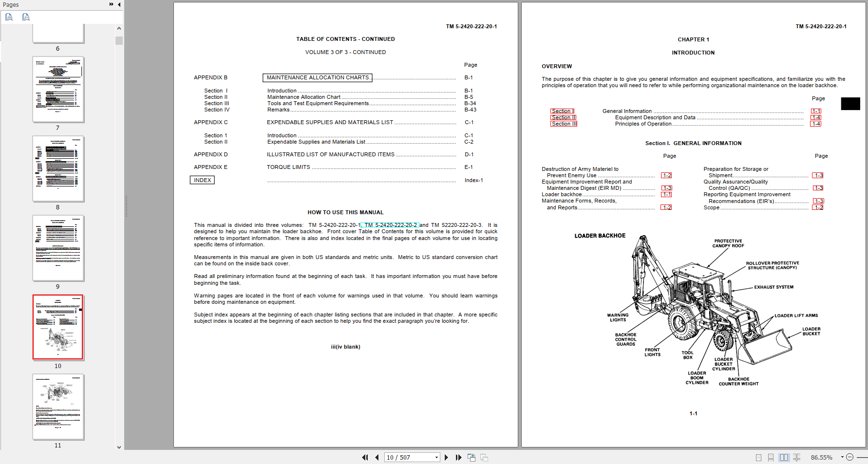
Task: Toggle continuous scrolling page display
Action: click(x=771, y=457)
